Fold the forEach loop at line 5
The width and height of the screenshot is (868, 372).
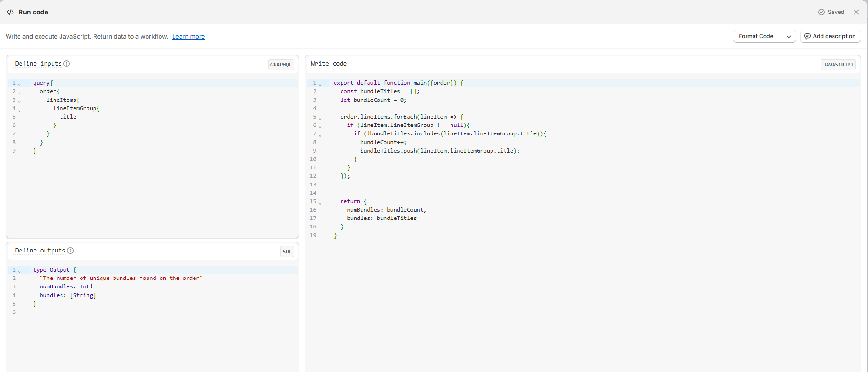[x=320, y=118]
